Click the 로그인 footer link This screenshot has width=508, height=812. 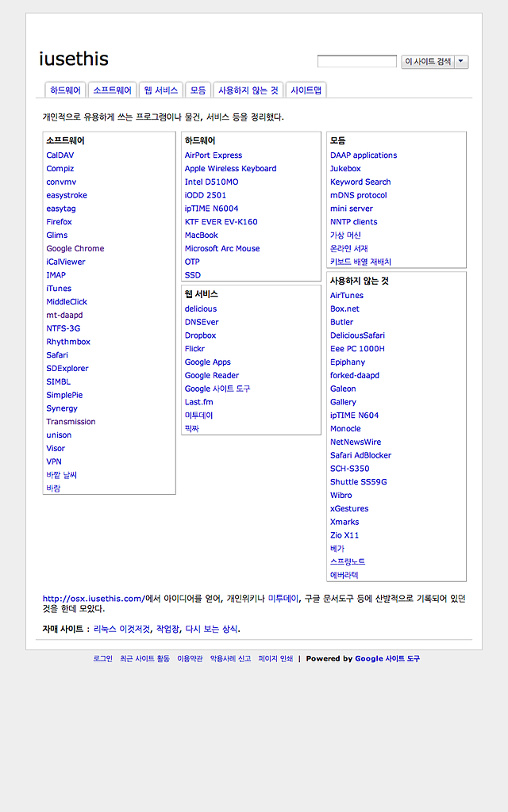(x=102, y=659)
